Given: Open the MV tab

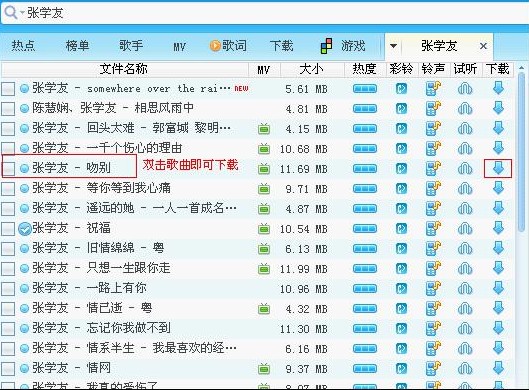Looking at the screenshot, I should click(179, 47).
